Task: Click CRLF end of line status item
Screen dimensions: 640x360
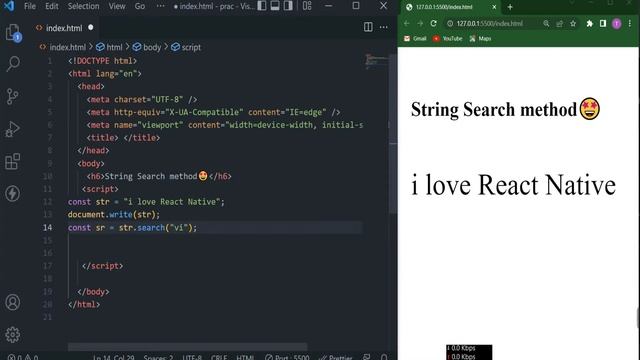Action: pos(219,357)
